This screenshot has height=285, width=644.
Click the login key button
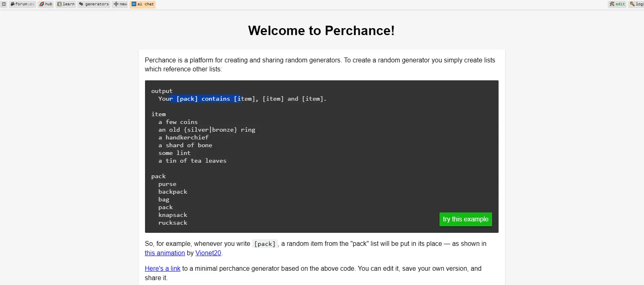636,4
